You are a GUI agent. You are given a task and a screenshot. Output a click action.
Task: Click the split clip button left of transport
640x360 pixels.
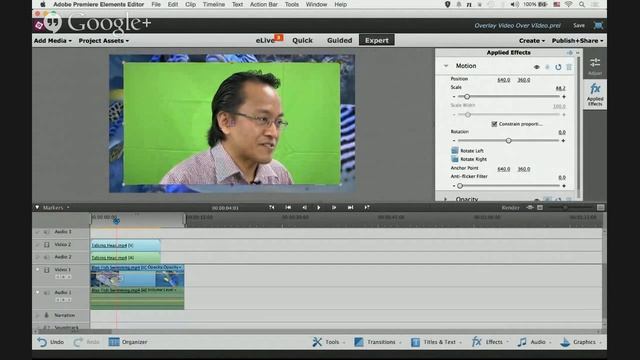[x=272, y=207]
